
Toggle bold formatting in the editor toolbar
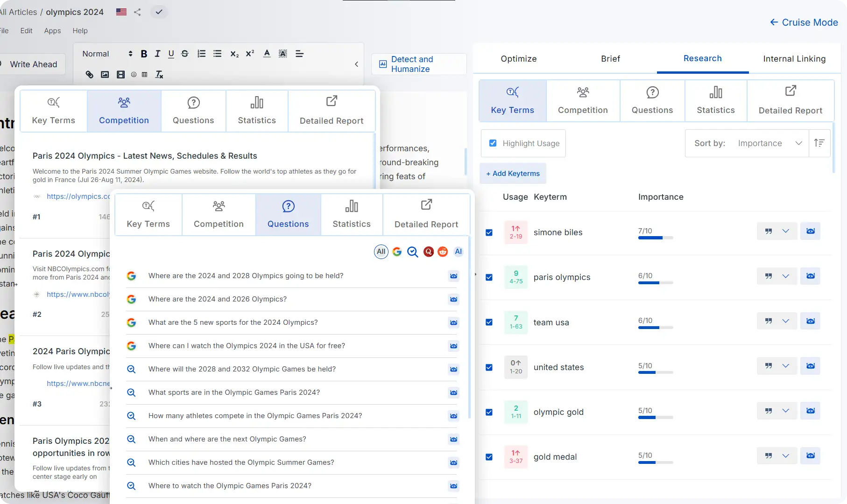pos(144,54)
